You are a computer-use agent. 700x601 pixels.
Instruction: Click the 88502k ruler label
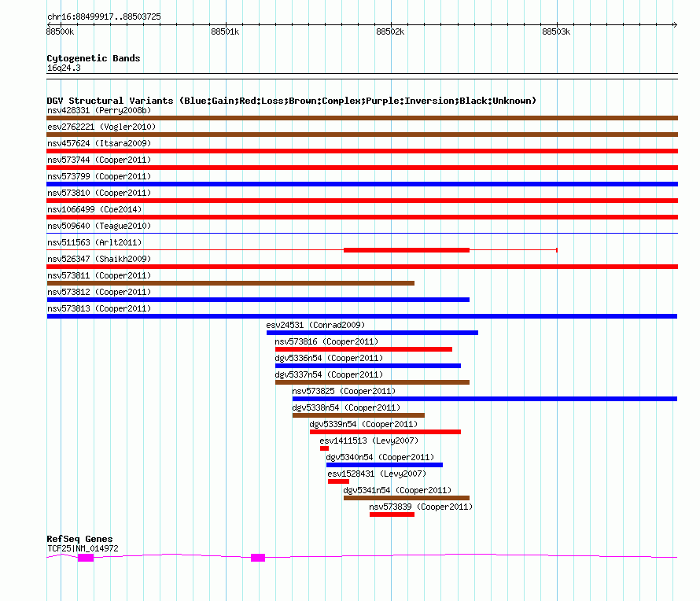click(x=390, y=31)
